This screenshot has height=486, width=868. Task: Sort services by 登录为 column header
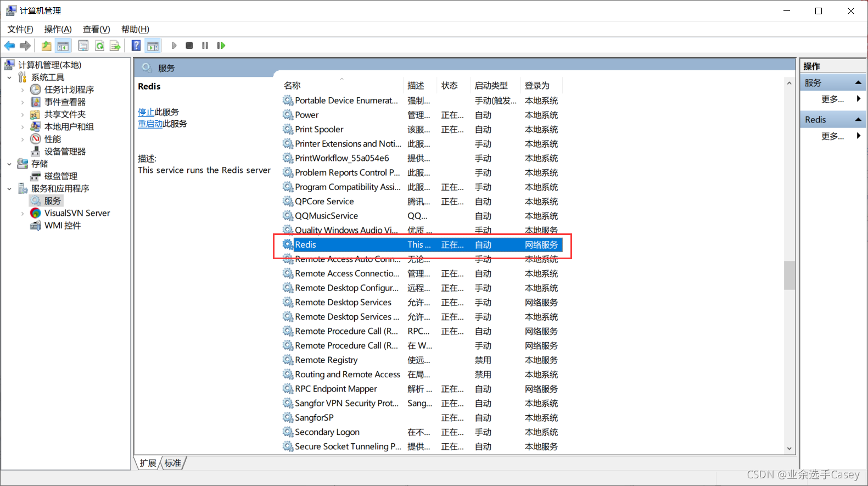(x=541, y=86)
